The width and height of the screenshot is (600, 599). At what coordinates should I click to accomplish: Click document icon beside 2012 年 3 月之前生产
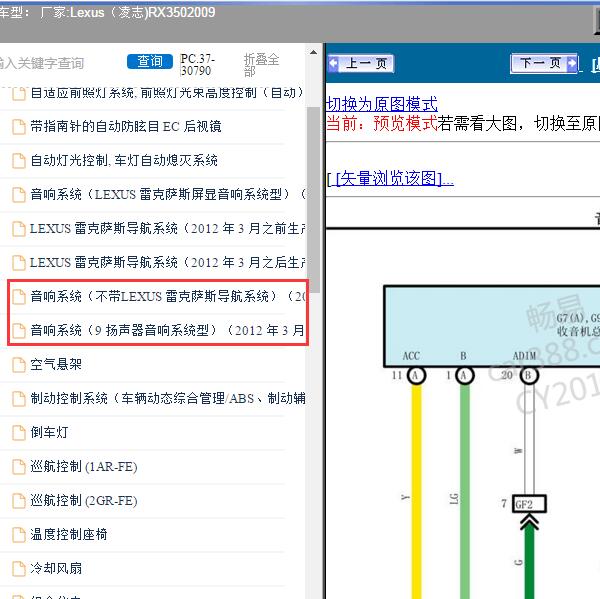click(18, 229)
